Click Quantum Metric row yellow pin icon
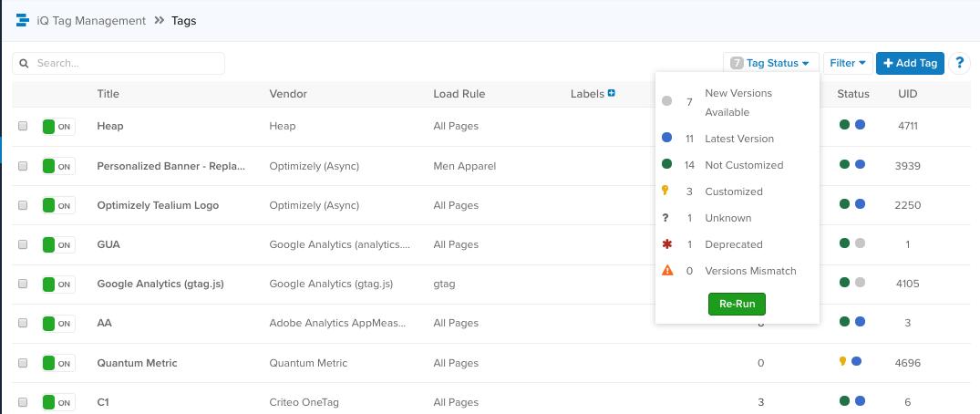 [842, 361]
